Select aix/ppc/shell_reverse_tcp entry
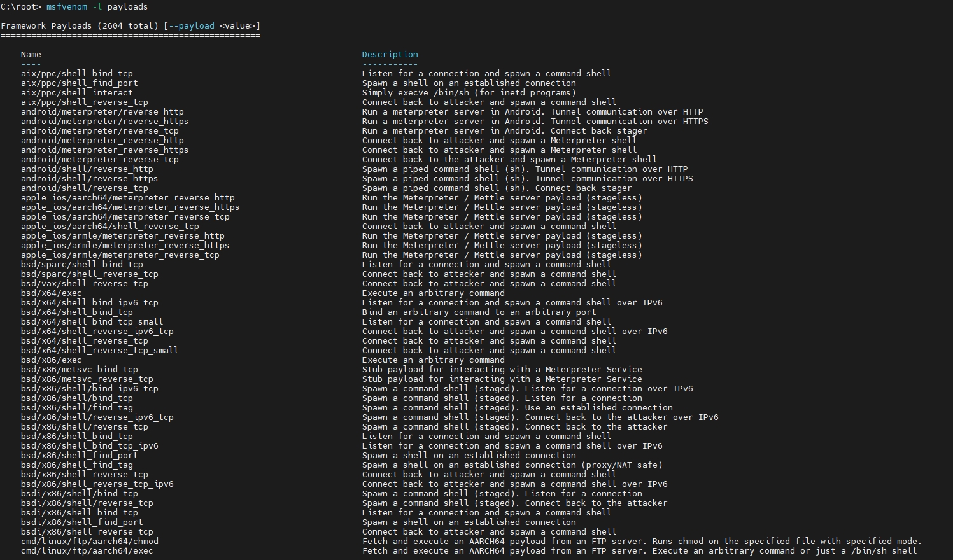Screen dimensions: 953x560 (x=85, y=102)
